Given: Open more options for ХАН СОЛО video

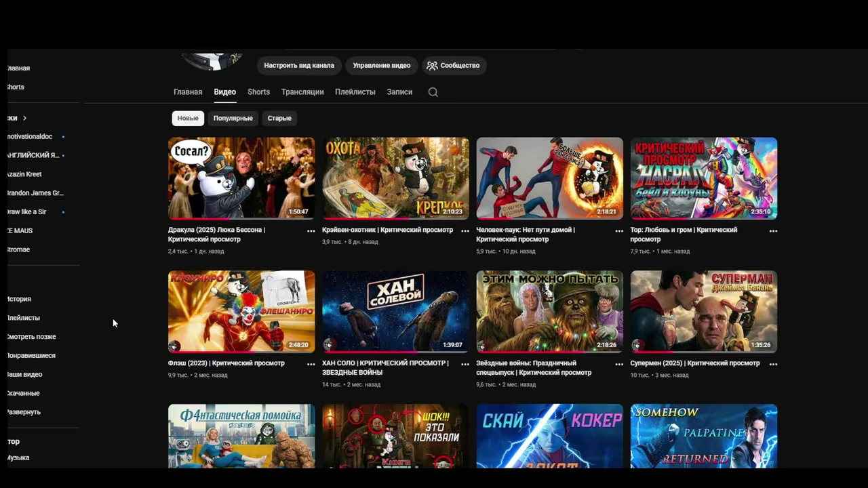Looking at the screenshot, I should tap(465, 364).
